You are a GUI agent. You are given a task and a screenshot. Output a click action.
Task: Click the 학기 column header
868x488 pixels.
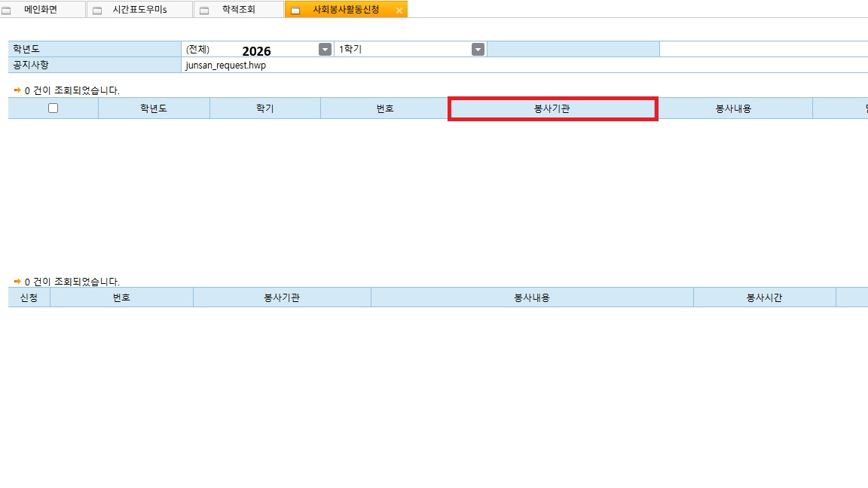click(x=265, y=108)
